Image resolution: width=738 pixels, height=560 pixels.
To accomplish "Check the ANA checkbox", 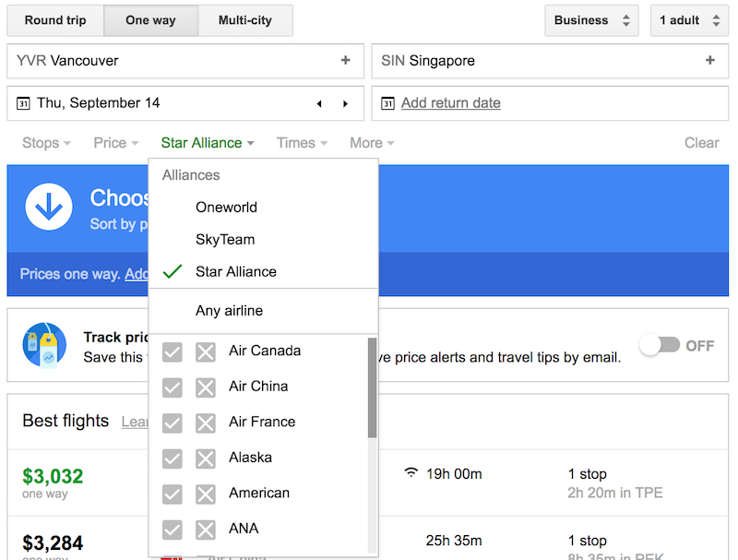I will (x=173, y=530).
